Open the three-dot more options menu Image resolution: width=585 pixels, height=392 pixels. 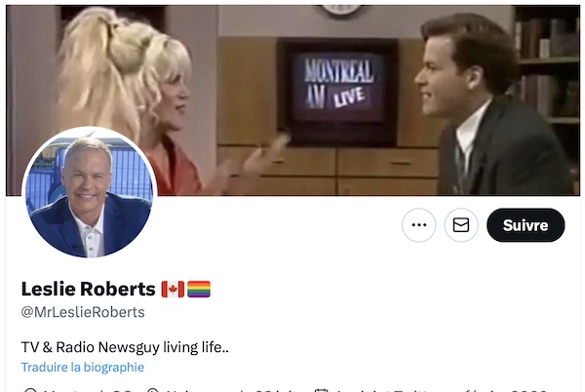pos(418,225)
